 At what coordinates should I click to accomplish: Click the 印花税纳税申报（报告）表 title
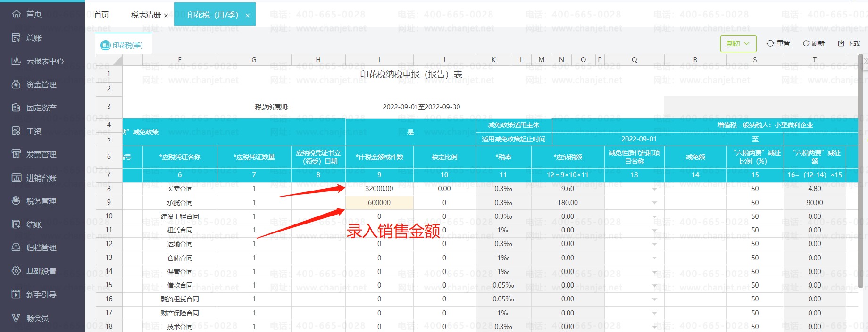[x=411, y=75]
